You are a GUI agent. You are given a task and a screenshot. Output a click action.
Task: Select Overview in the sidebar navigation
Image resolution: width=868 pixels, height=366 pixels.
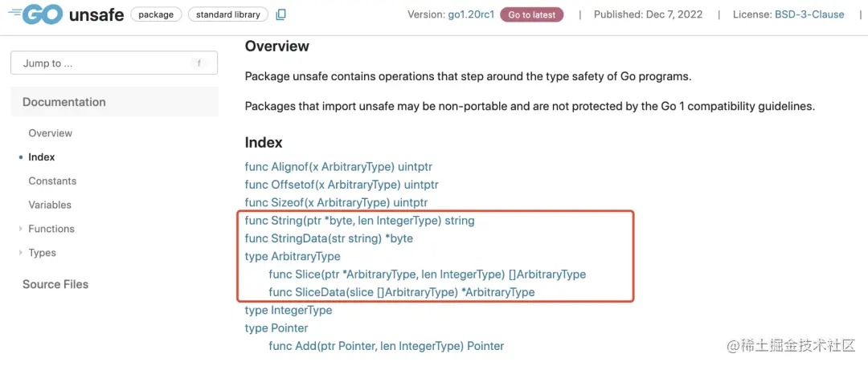point(50,133)
